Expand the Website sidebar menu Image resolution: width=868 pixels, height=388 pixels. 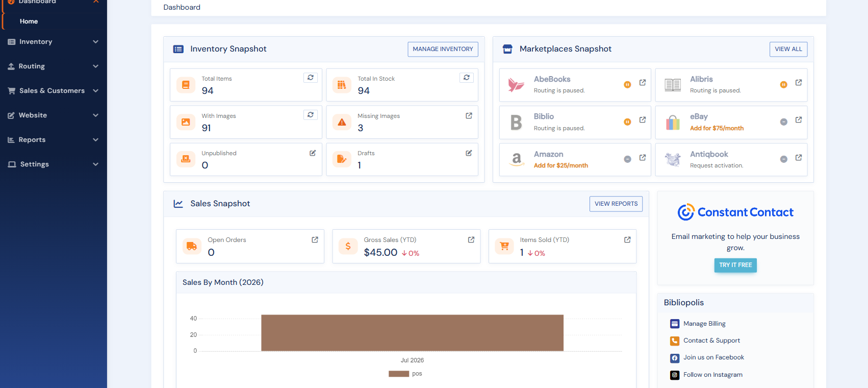coord(54,115)
